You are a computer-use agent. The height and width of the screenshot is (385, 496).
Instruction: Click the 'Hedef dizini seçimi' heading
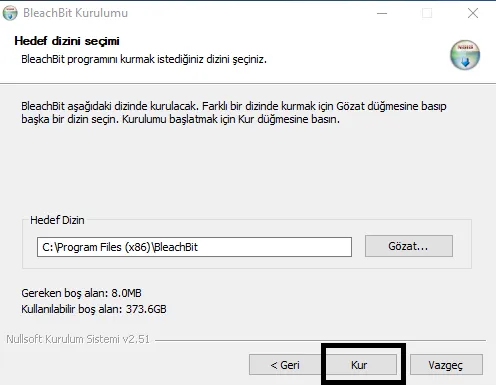click(x=67, y=41)
